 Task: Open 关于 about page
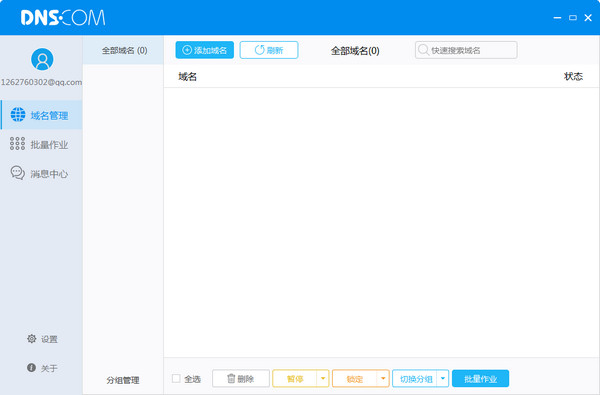(x=42, y=368)
